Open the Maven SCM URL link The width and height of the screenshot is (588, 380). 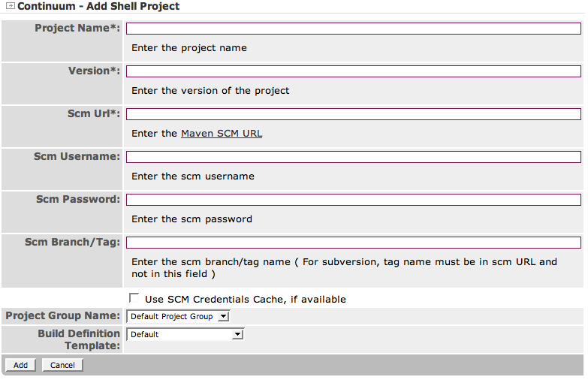[x=222, y=134]
